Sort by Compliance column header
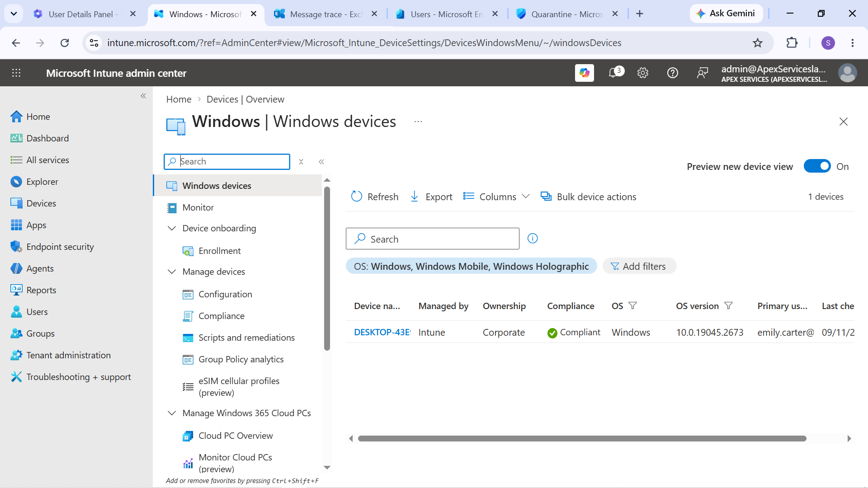The image size is (868, 488). 571,306
